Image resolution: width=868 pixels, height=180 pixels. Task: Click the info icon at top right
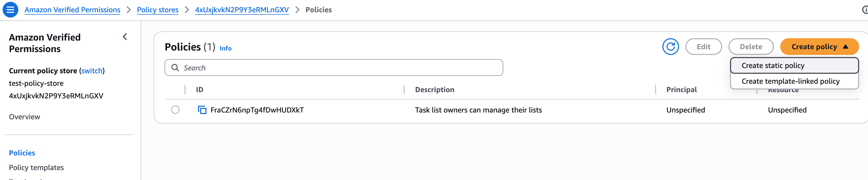864,10
